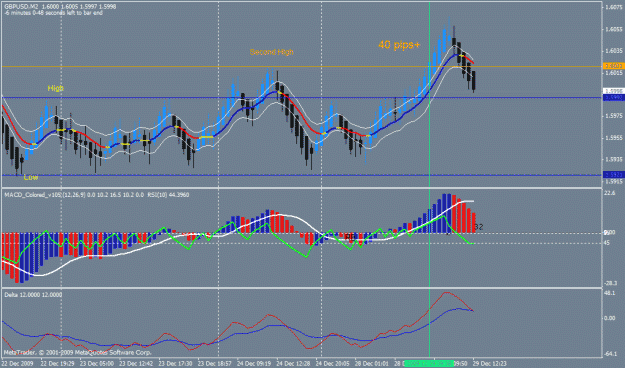This screenshot has width=625, height=368.
Task: Click the '28 Dec 01:01' time label
Action: (x=372, y=364)
